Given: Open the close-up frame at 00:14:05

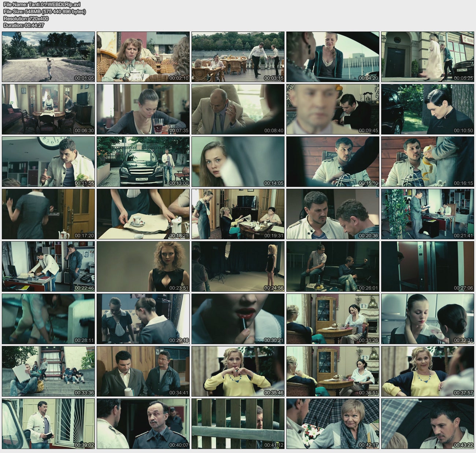Looking at the screenshot, I should (x=238, y=162).
